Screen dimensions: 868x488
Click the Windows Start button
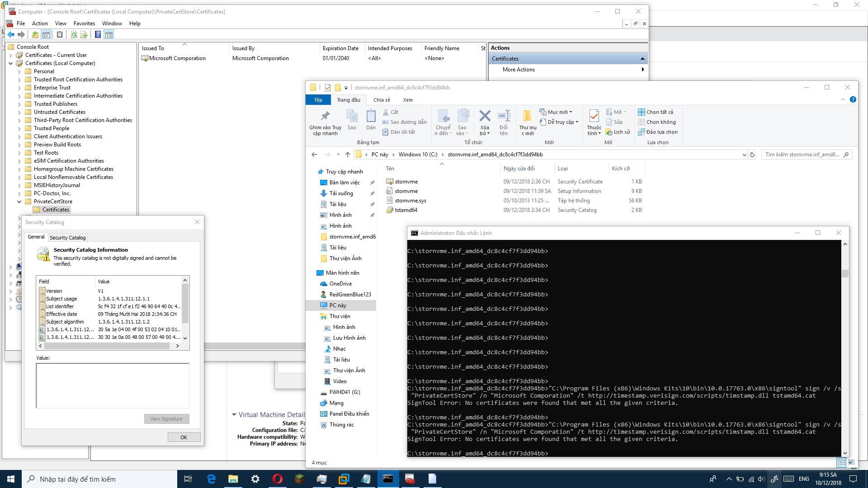coord(11,479)
